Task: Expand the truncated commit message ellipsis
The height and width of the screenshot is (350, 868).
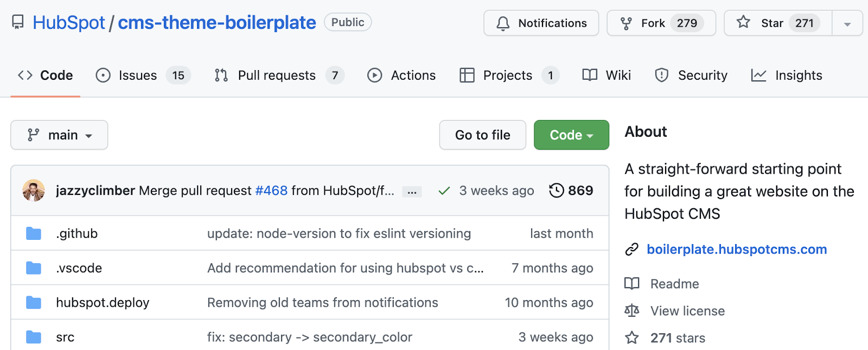Action: pyautogui.click(x=412, y=192)
